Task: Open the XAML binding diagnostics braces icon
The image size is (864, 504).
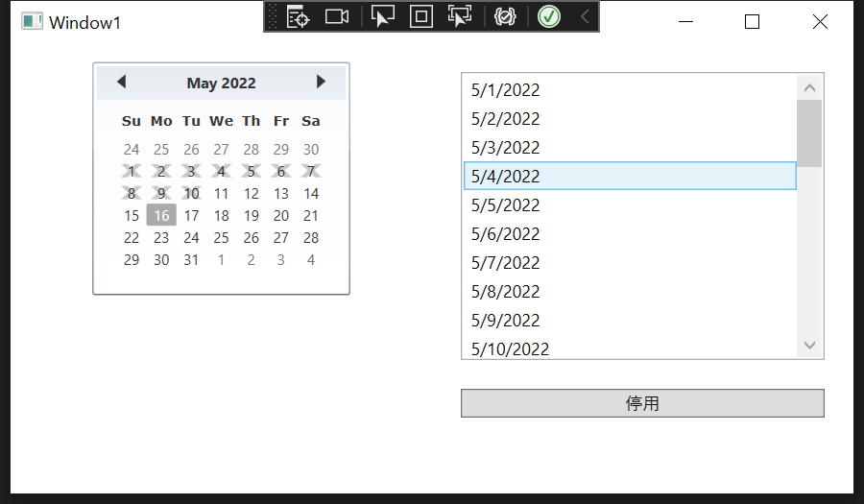Action: click(505, 16)
